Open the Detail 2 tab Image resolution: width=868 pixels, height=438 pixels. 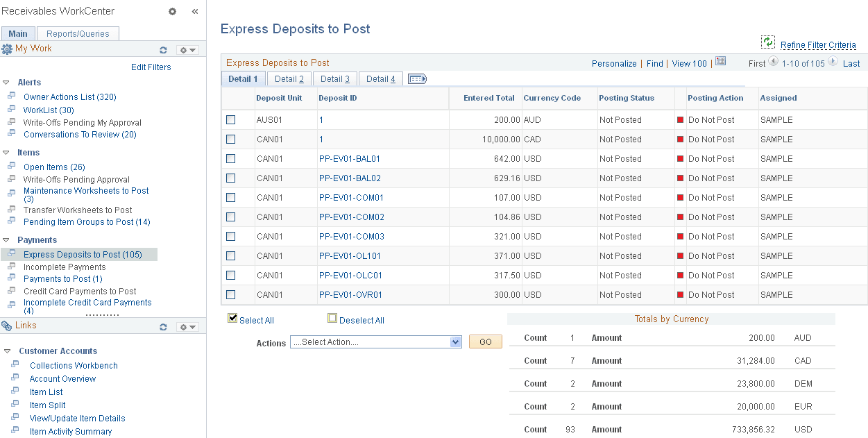[288, 78]
